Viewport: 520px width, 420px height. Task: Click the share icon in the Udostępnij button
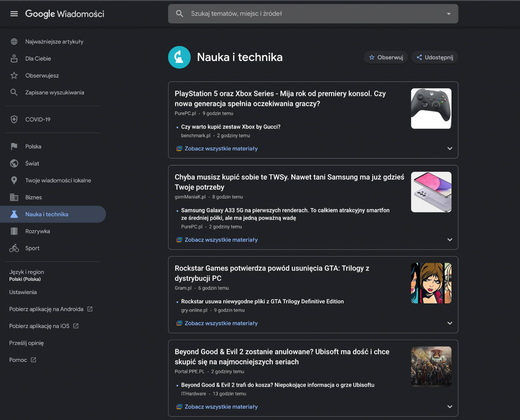419,57
